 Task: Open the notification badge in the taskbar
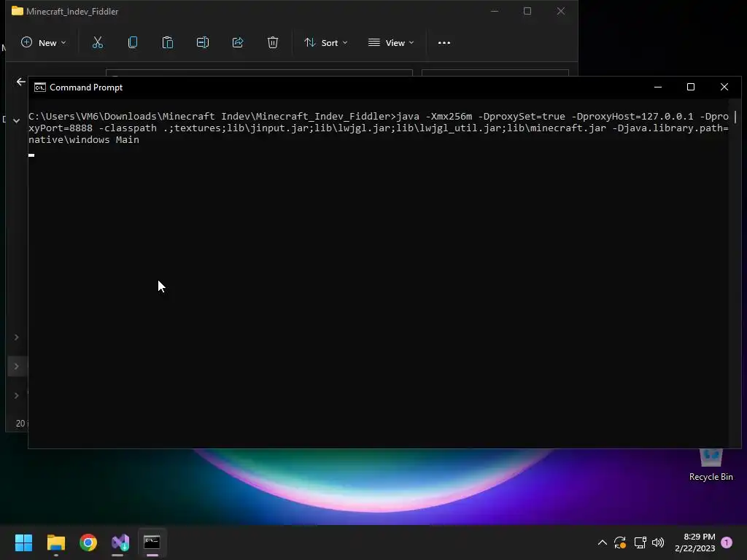point(727,542)
